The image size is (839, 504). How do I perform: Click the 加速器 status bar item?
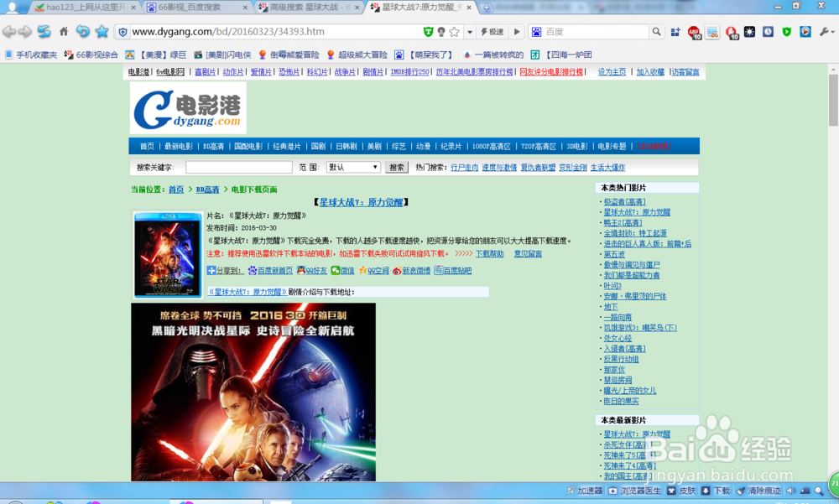(x=584, y=491)
